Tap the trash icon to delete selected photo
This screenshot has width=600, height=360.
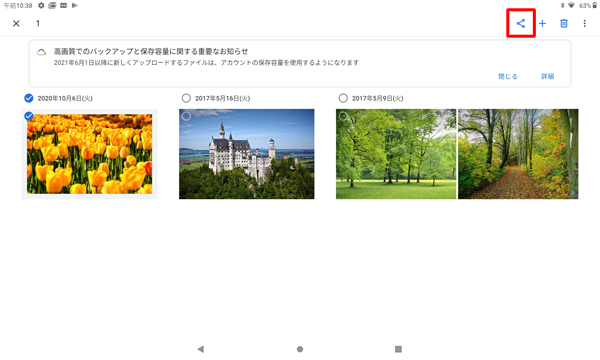point(564,23)
